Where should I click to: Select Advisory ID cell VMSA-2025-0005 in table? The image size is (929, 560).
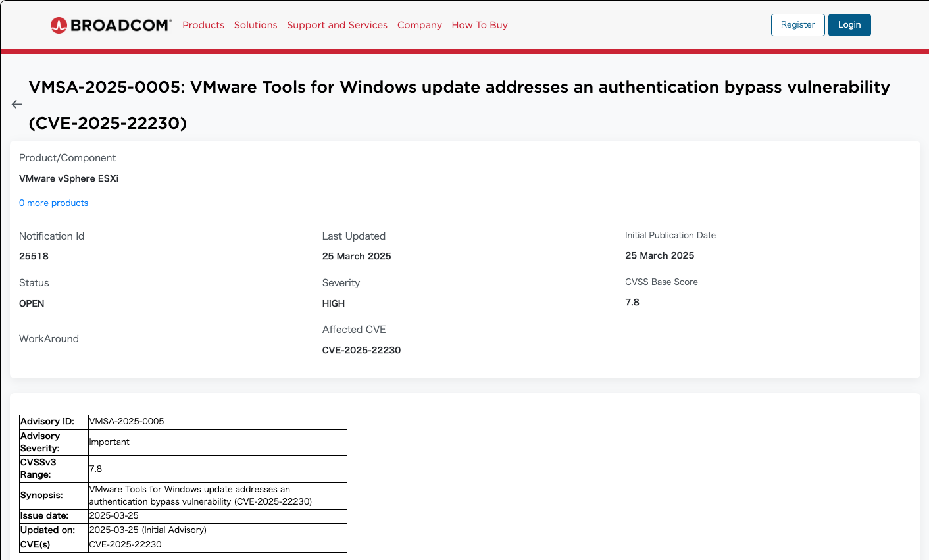tap(218, 422)
